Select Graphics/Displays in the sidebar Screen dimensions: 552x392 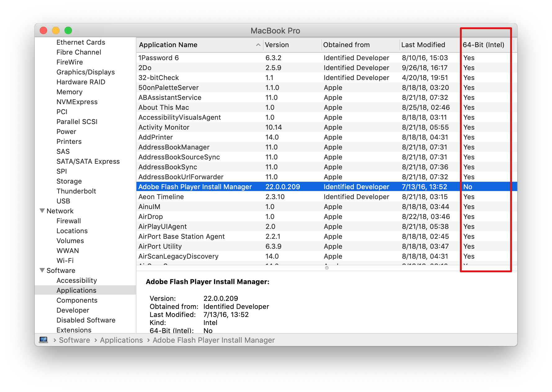pos(86,72)
